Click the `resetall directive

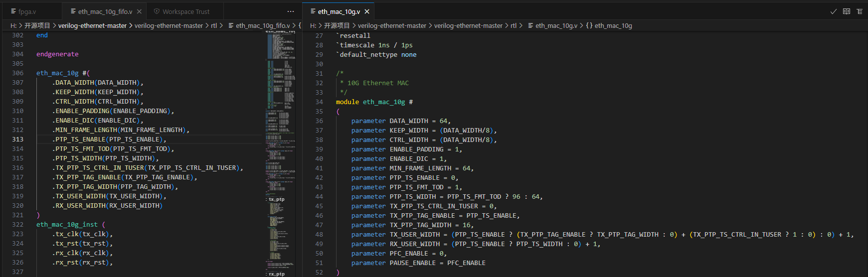click(x=353, y=36)
